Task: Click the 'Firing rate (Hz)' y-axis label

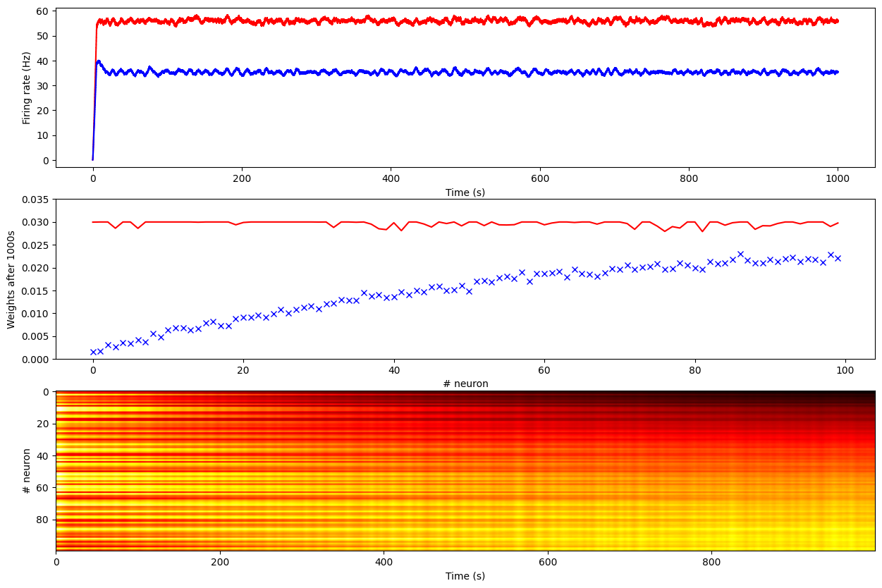Action: (x=27, y=87)
